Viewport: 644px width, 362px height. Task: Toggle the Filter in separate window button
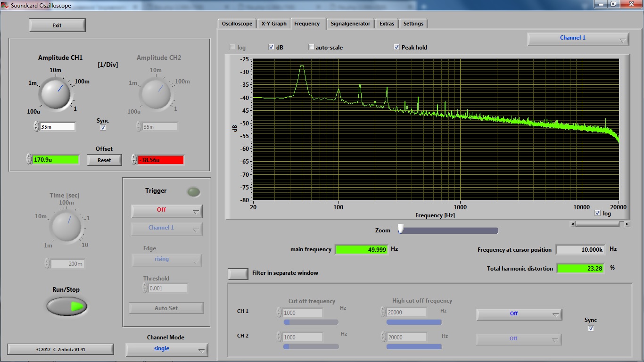point(238,273)
